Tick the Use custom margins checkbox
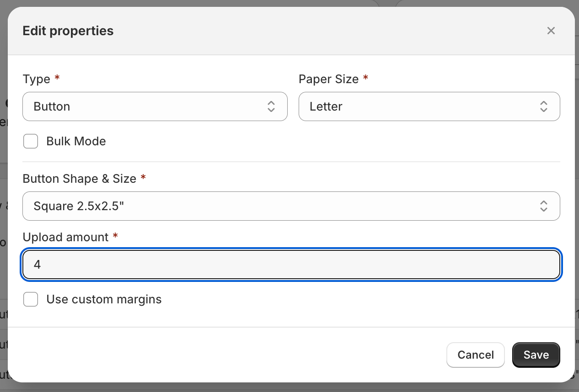 [31, 299]
